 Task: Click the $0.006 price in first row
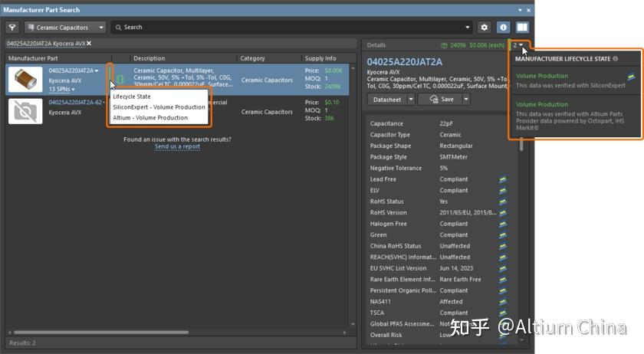pyautogui.click(x=333, y=70)
